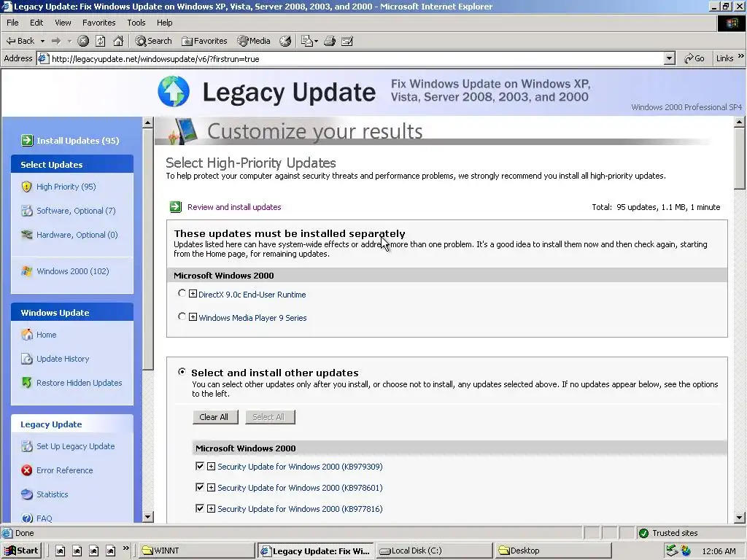The width and height of the screenshot is (747, 560).
Task: Open the Help menu
Action: pyautogui.click(x=164, y=23)
